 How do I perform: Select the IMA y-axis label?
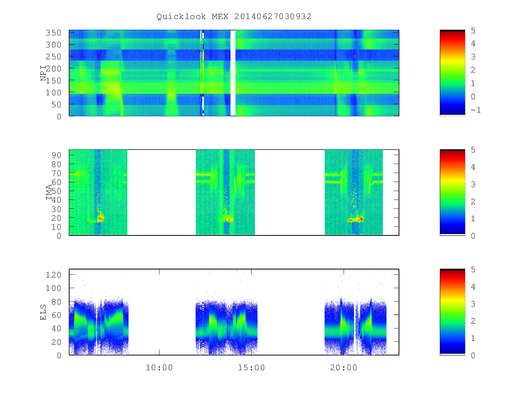click(x=49, y=192)
